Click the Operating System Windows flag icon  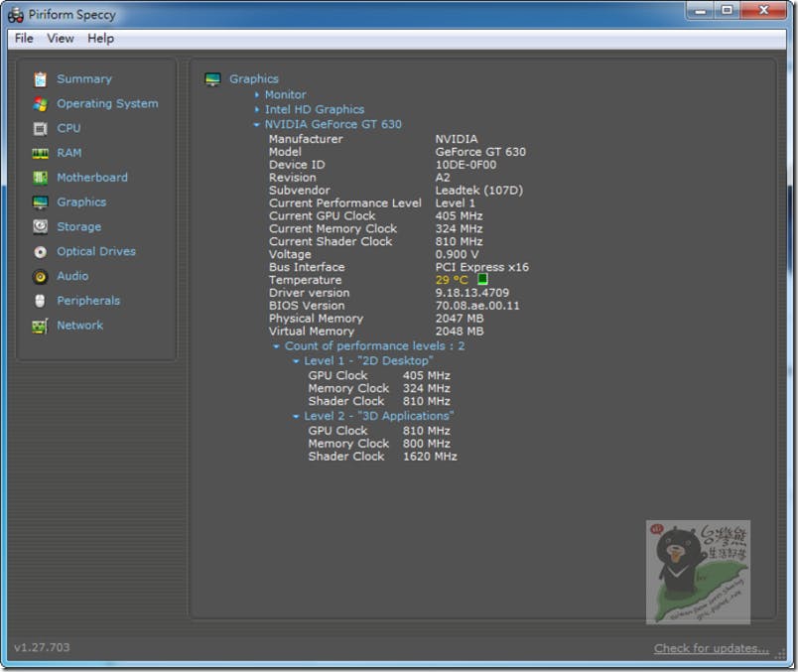pos(41,104)
